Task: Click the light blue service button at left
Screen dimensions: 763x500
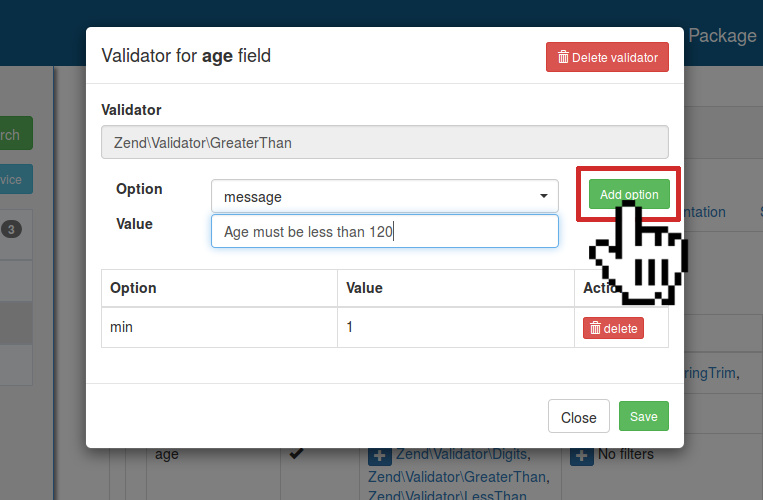Action: click(15, 180)
